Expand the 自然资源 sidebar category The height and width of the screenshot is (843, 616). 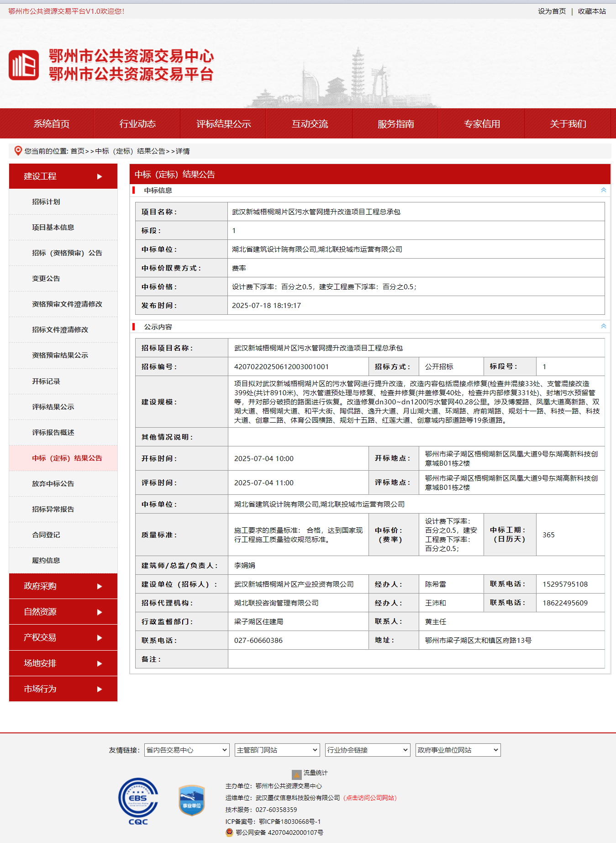pyautogui.click(x=63, y=612)
